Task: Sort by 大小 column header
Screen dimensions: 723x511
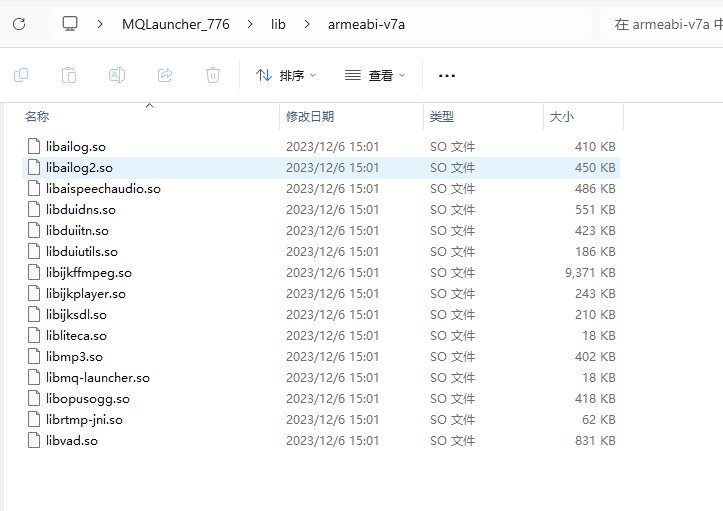Action: (562, 117)
